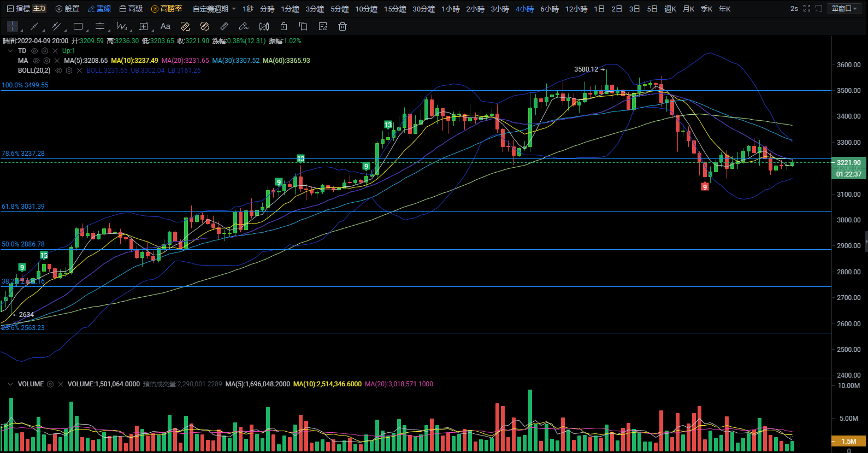Click the copy drawings icon

click(x=303, y=26)
